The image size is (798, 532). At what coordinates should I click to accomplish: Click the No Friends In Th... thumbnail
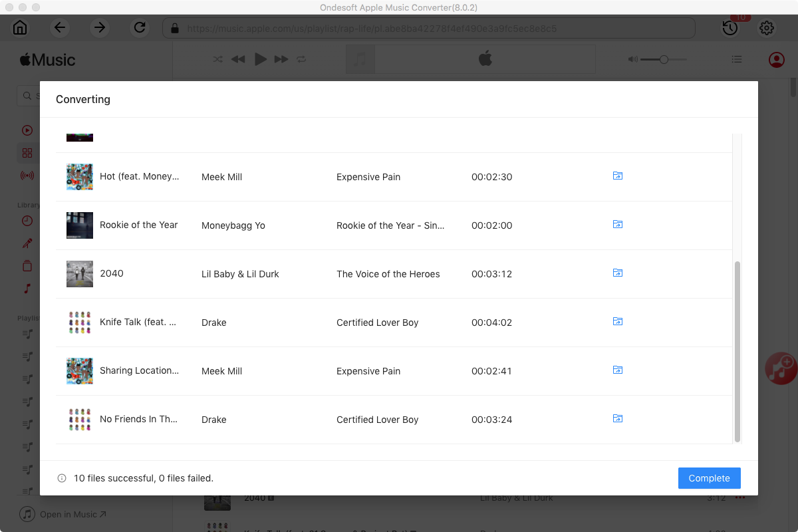(x=80, y=420)
